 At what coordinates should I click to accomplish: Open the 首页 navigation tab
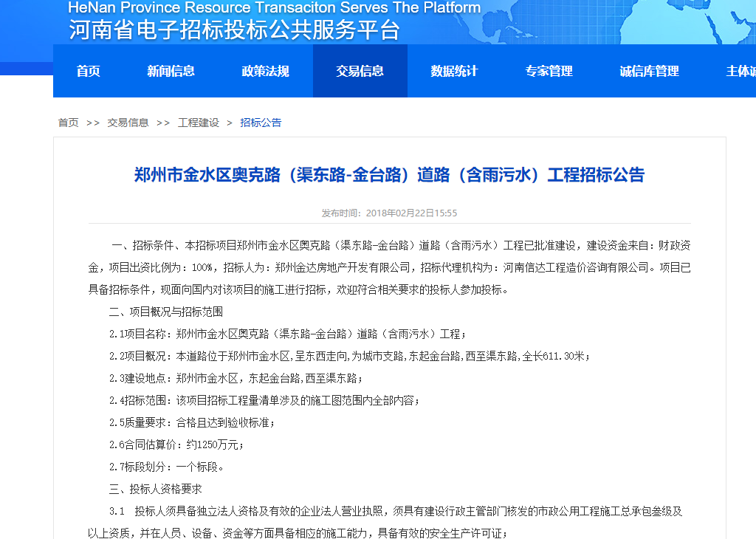[x=88, y=71]
